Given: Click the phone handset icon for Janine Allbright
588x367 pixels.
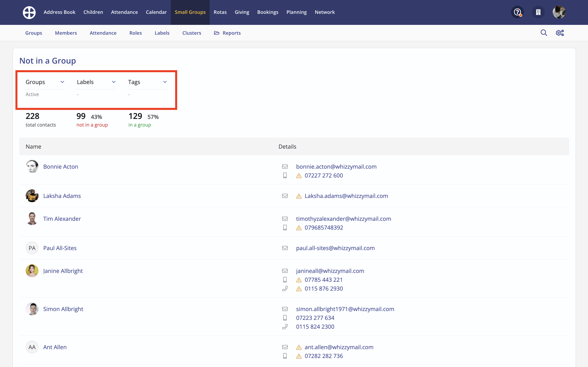Looking at the screenshot, I should [x=285, y=289].
